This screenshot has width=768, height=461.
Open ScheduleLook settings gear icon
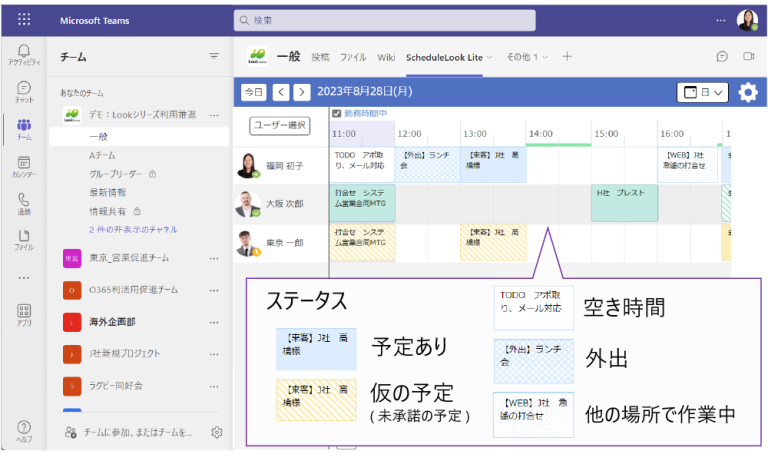[747, 92]
